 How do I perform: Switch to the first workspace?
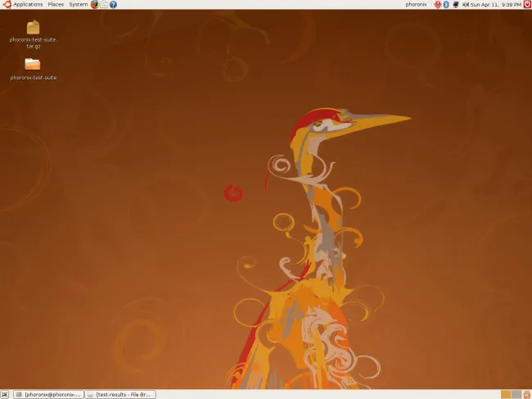(x=506, y=394)
